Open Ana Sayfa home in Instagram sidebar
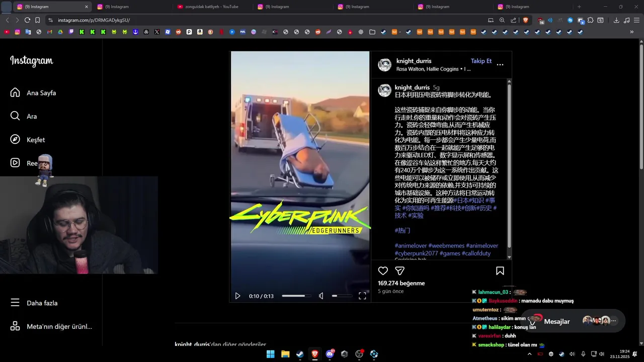The width and height of the screenshot is (644, 362). tap(33, 93)
